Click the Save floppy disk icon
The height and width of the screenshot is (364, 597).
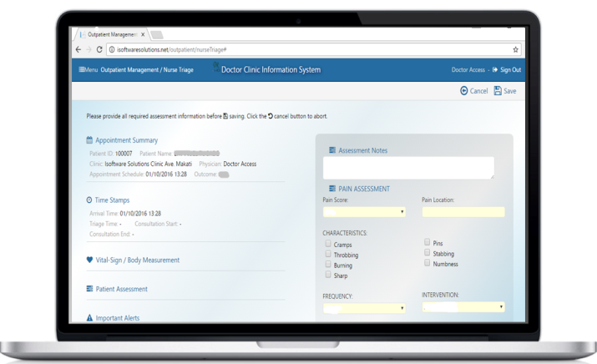point(498,91)
